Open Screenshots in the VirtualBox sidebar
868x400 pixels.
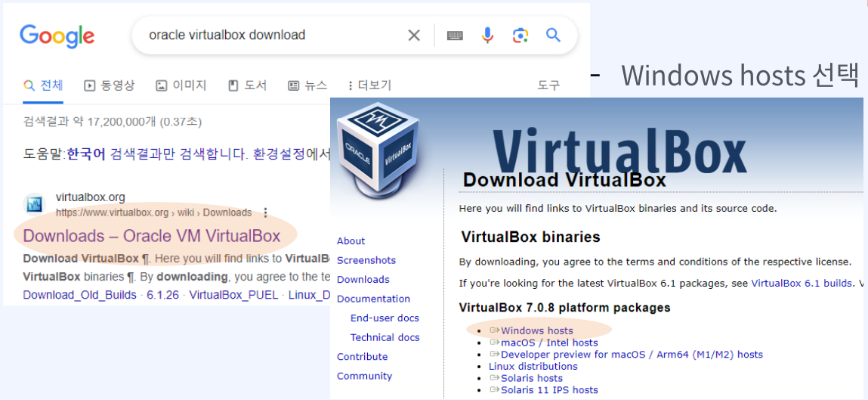(x=366, y=260)
